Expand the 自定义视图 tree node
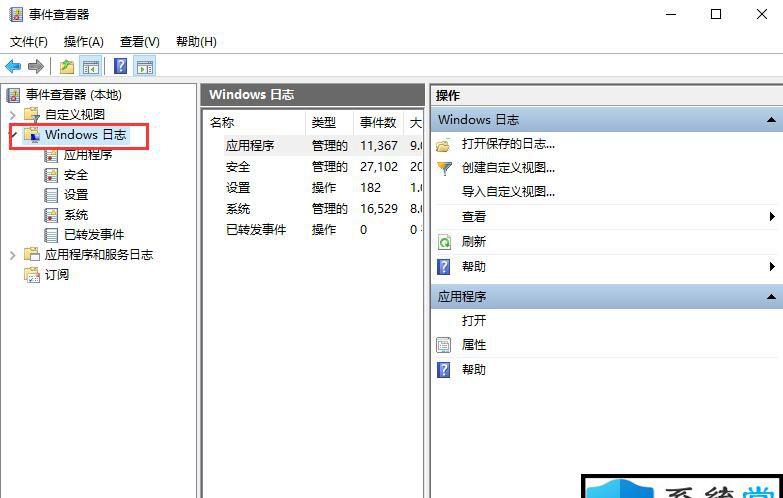Screen dimensions: 783x498 pyautogui.click(x=13, y=115)
